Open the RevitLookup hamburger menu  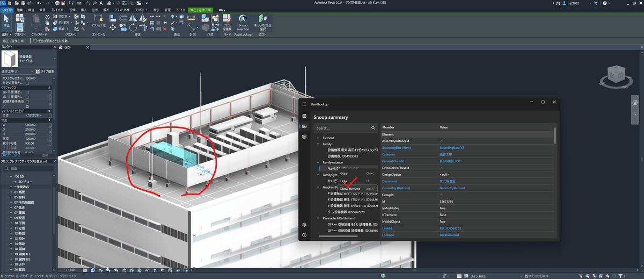pyautogui.click(x=304, y=103)
